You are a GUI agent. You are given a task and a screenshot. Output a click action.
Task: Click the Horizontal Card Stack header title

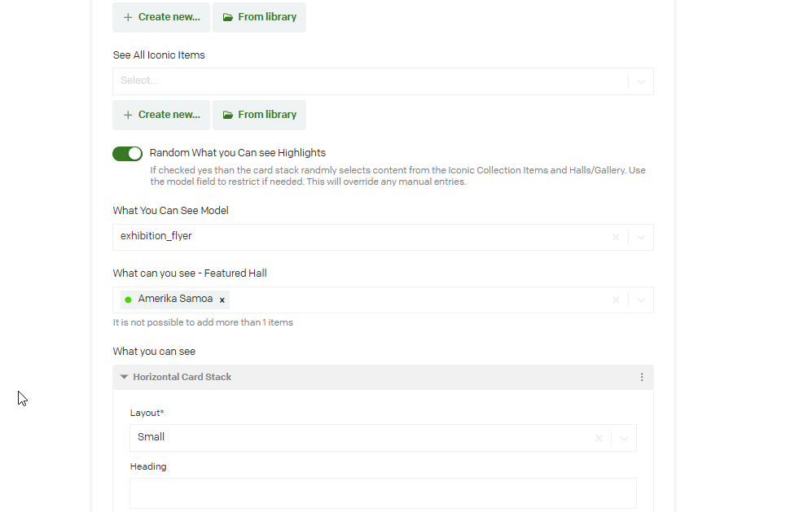pos(182,378)
